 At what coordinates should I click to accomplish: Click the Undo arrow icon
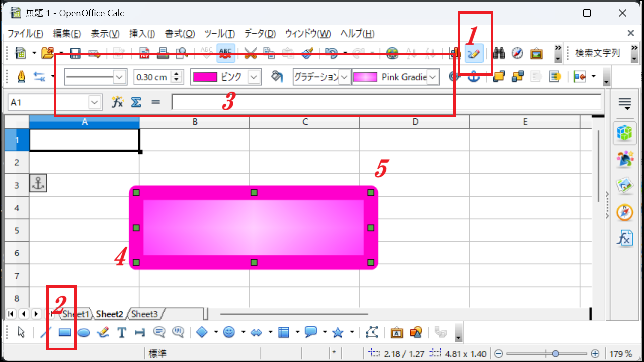click(x=332, y=53)
